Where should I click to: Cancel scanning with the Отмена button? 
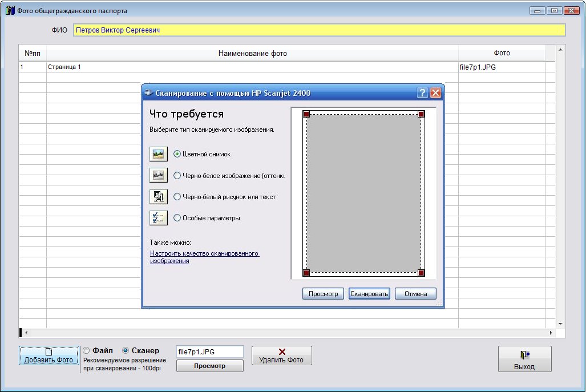coord(415,294)
